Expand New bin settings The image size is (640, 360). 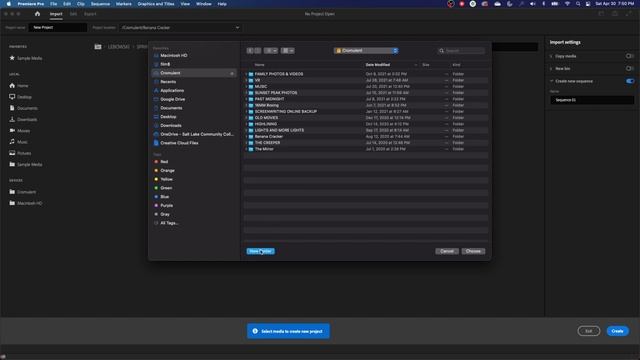pos(551,69)
